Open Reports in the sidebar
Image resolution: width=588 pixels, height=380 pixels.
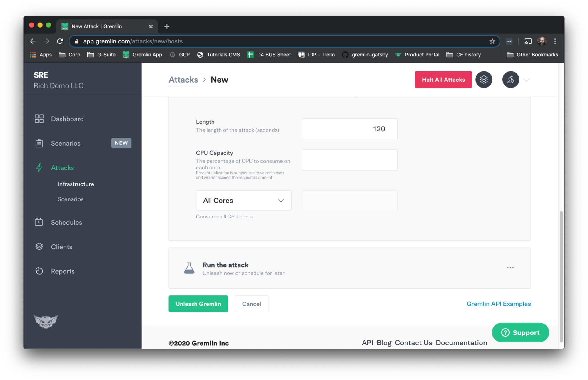(63, 271)
